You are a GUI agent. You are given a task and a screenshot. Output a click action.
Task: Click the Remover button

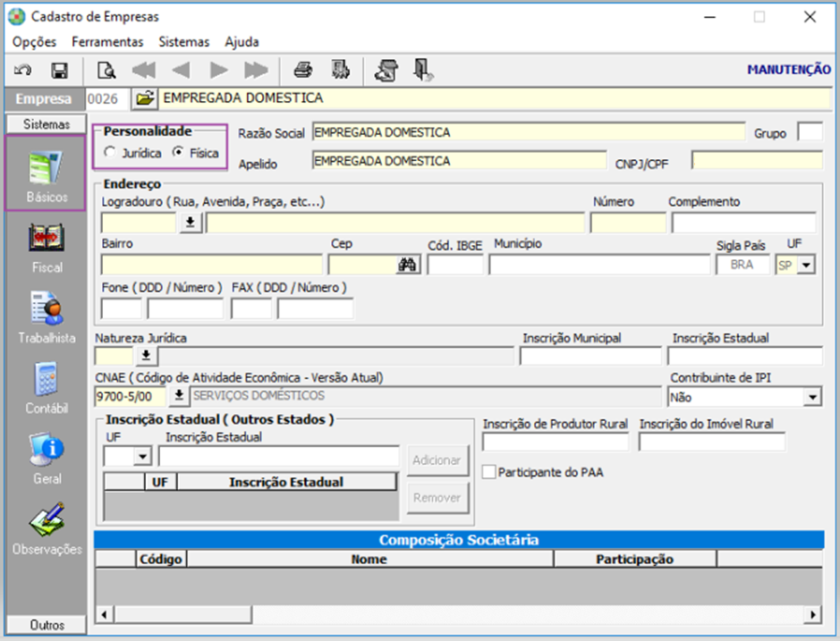pos(437,497)
